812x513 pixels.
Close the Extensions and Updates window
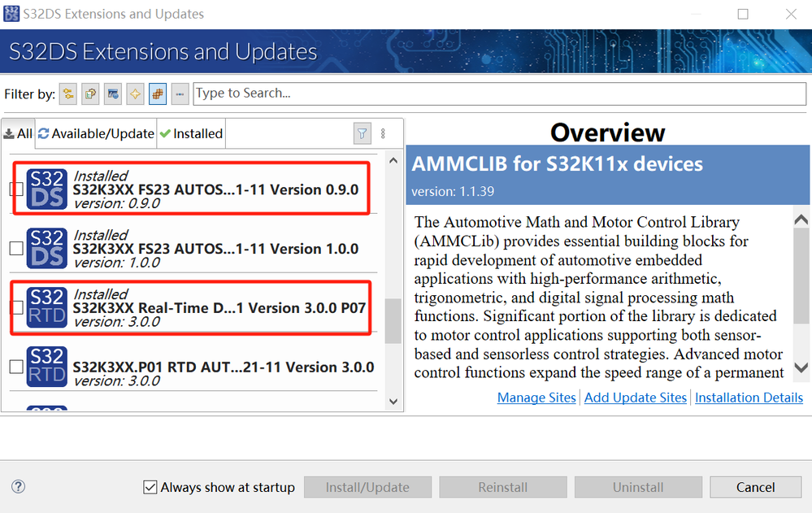791,14
